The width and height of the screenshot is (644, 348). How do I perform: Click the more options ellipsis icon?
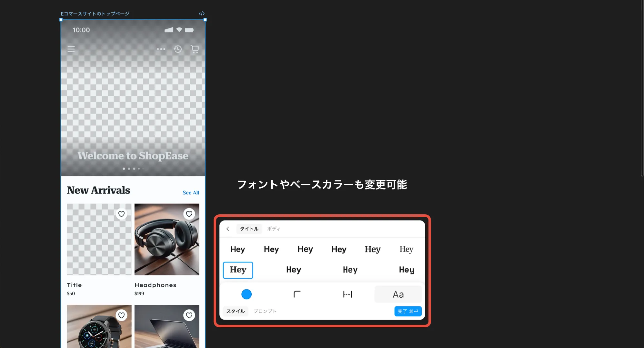161,49
